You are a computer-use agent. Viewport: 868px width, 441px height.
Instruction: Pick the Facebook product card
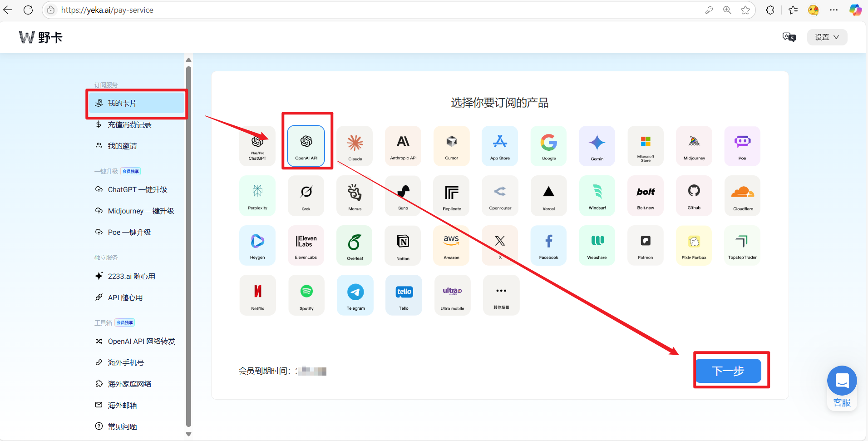coord(548,245)
